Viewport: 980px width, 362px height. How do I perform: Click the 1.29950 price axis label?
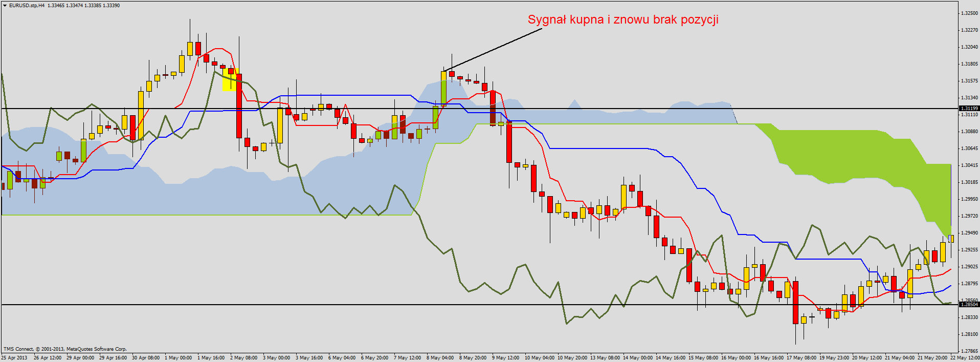click(969, 199)
